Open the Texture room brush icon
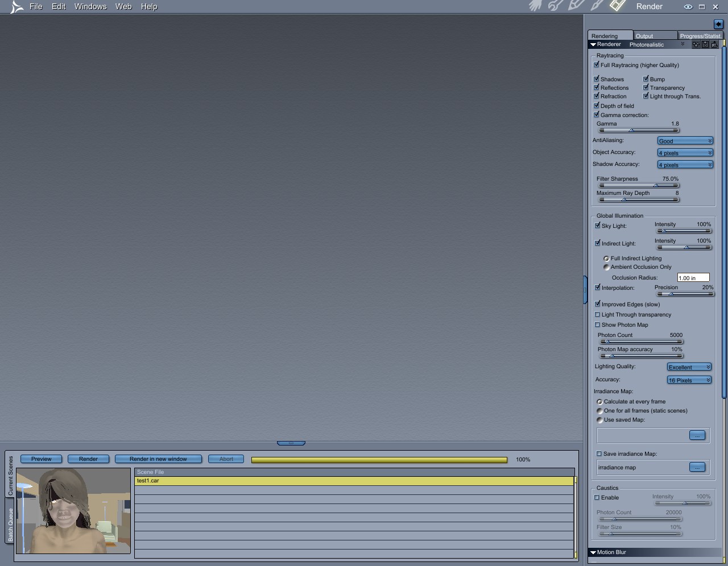 coord(597,6)
